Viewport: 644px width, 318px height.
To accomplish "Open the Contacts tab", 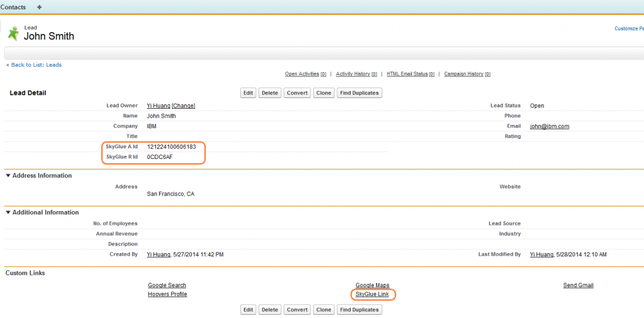I will [13, 7].
